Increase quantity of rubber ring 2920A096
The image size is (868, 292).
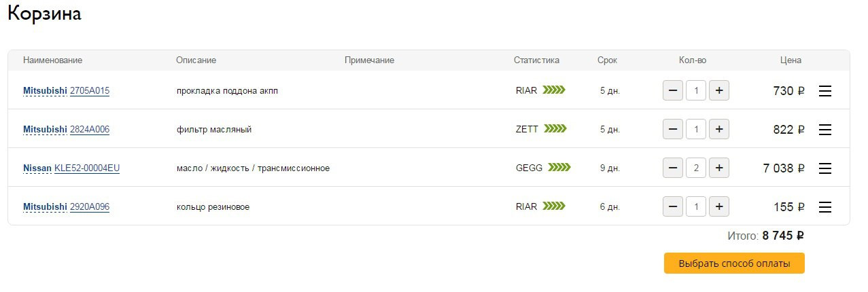[x=719, y=206]
